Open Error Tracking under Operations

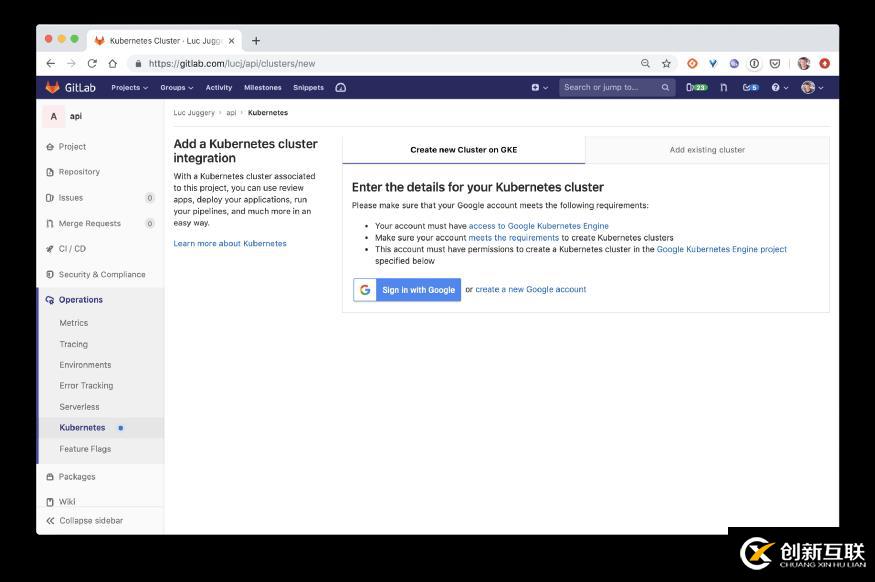(86, 386)
